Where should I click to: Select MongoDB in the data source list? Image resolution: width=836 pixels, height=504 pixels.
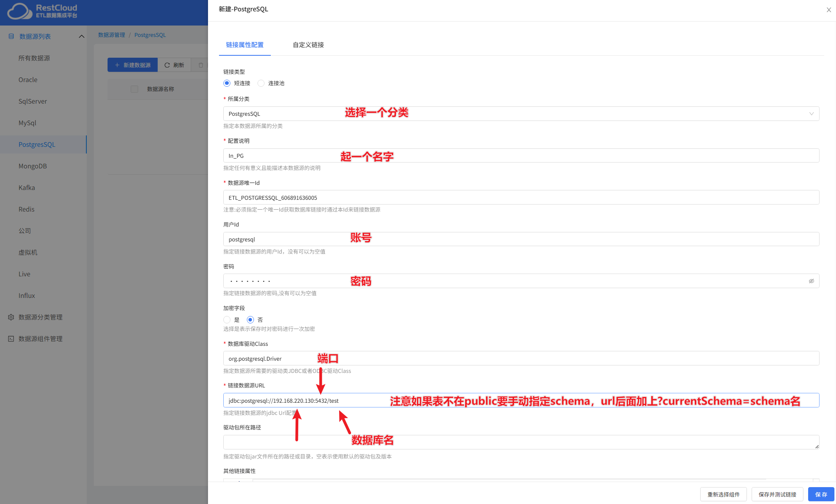[x=33, y=166]
